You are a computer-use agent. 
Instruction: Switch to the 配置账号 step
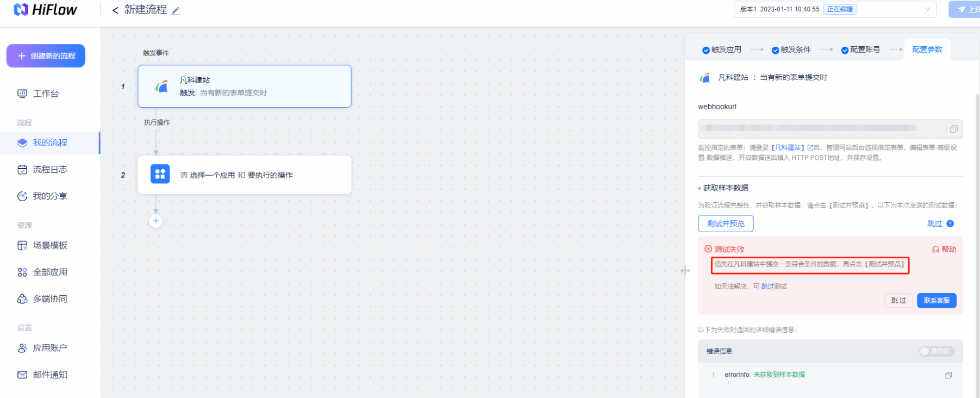(x=860, y=49)
